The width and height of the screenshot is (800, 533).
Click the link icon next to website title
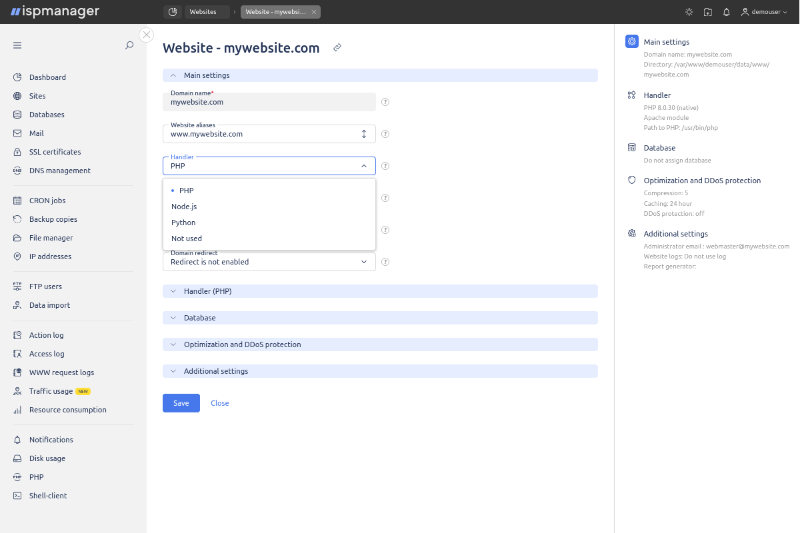(337, 48)
